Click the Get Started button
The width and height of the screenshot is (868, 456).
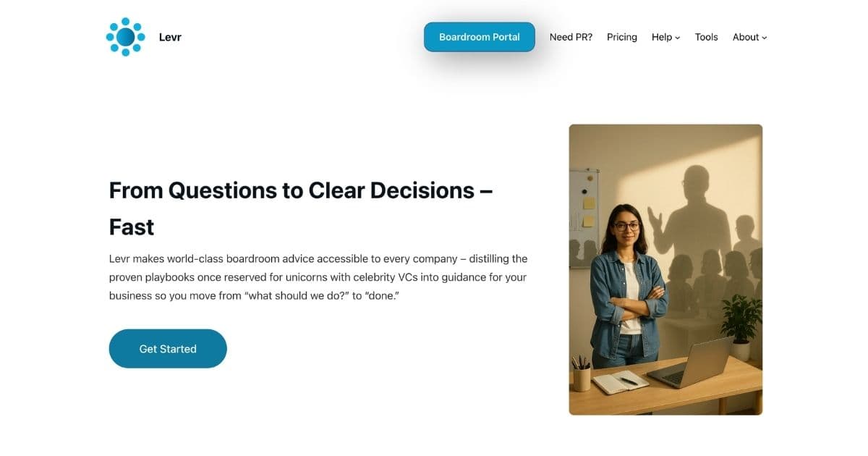click(168, 349)
